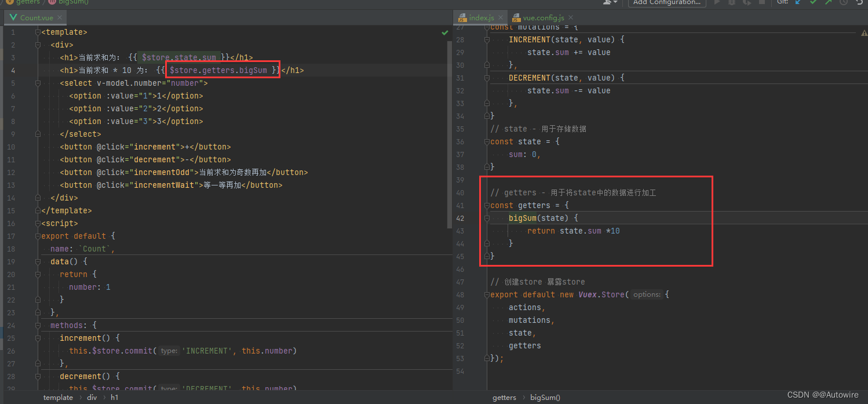The width and height of the screenshot is (868, 404).
Task: Collapse the bigSum fold on line 42
Action: [x=487, y=219]
